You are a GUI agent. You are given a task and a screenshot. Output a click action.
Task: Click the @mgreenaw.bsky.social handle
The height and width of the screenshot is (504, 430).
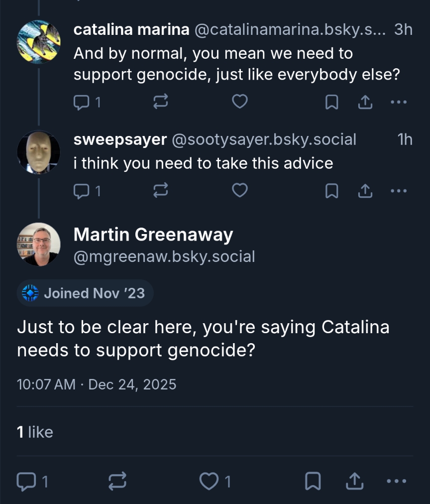(x=164, y=256)
